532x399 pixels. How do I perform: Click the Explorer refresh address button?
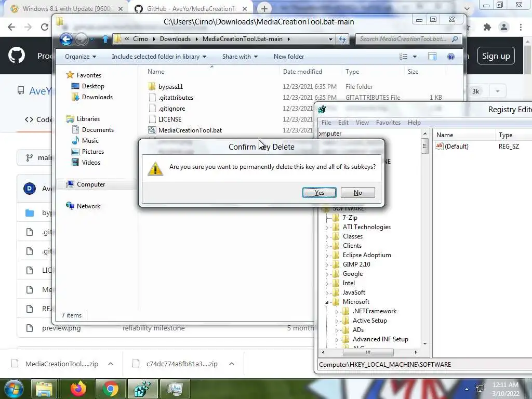343,39
